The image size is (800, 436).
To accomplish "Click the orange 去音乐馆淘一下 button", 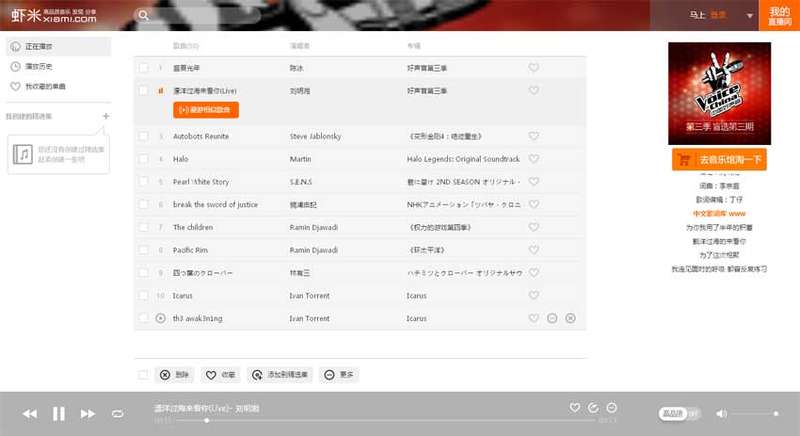I will coord(719,159).
